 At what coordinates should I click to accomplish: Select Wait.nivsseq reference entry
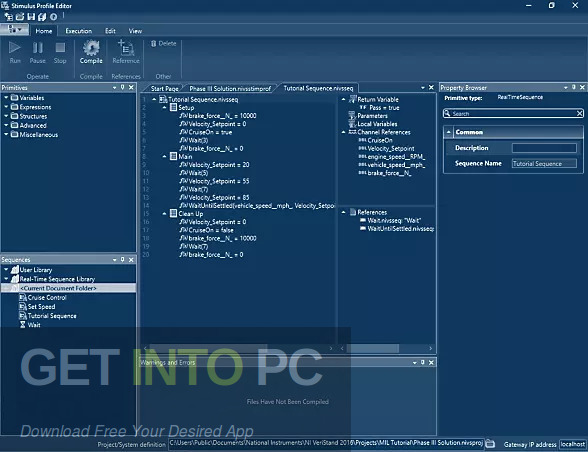(x=390, y=221)
